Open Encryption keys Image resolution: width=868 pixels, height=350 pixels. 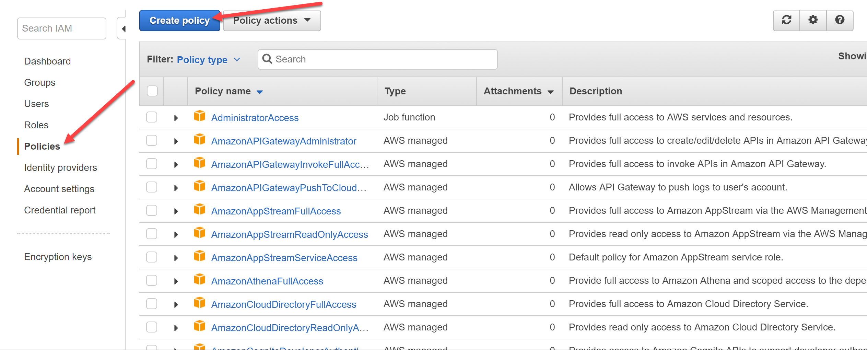[x=58, y=257]
